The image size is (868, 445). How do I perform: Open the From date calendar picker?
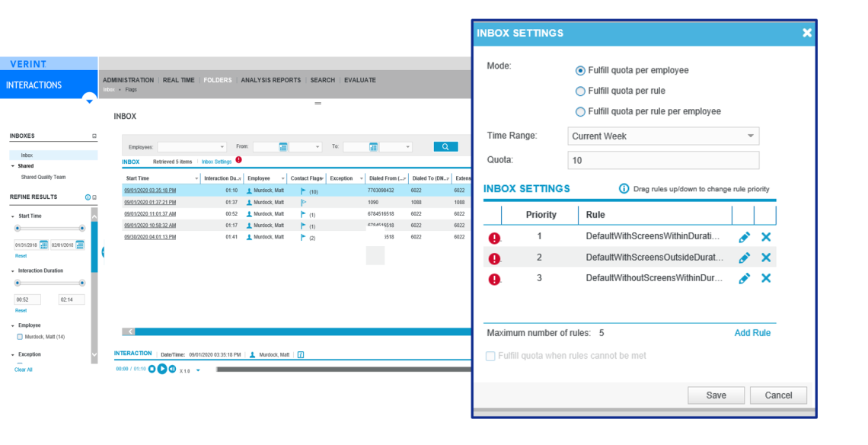[283, 147]
